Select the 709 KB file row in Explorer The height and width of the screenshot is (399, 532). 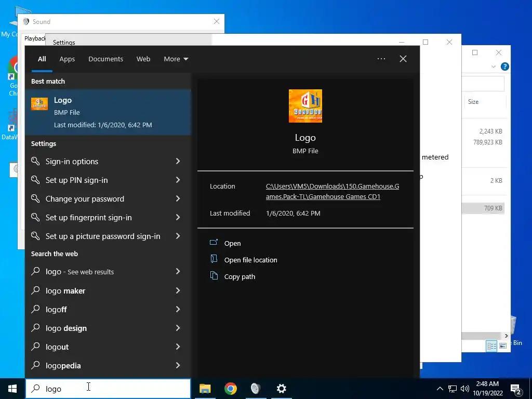(483, 208)
